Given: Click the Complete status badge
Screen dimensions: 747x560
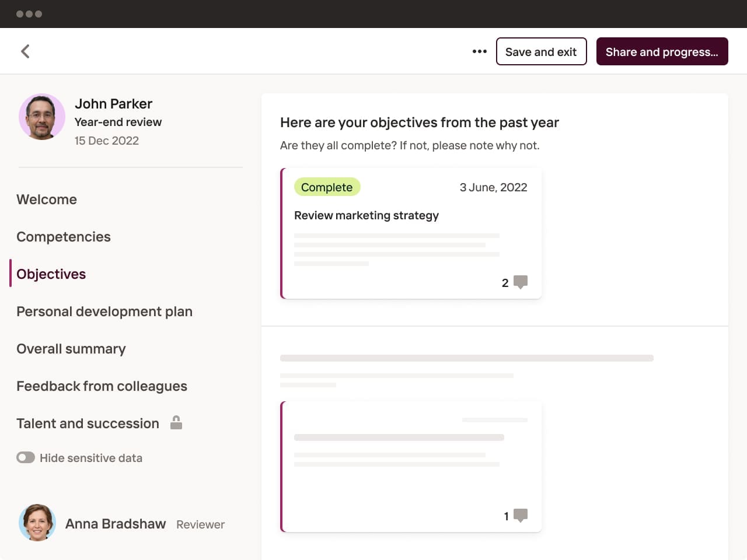Looking at the screenshot, I should point(327,187).
